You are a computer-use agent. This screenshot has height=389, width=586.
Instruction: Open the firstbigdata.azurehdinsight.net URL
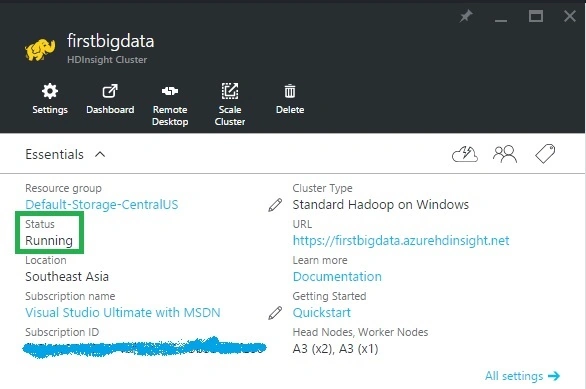point(401,241)
